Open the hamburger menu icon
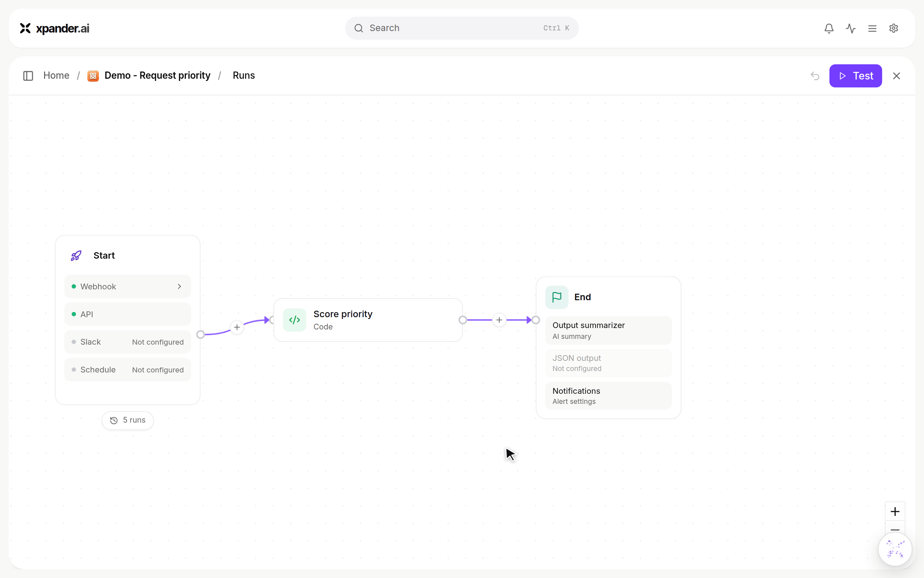This screenshot has height=578, width=924. click(872, 28)
